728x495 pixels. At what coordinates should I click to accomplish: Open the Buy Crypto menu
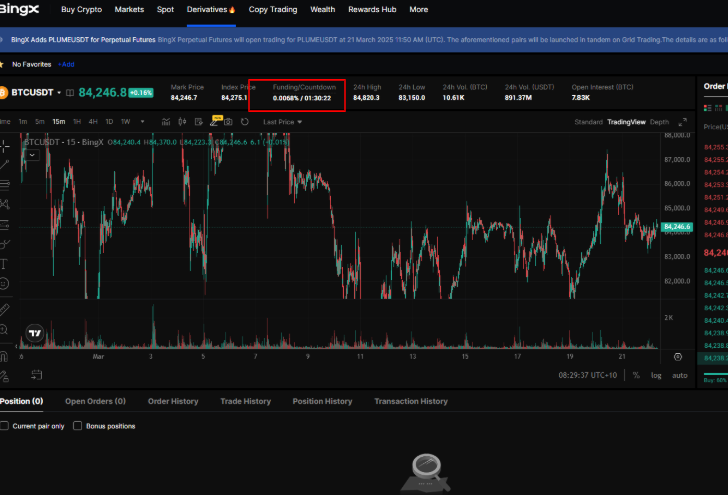[x=81, y=9]
